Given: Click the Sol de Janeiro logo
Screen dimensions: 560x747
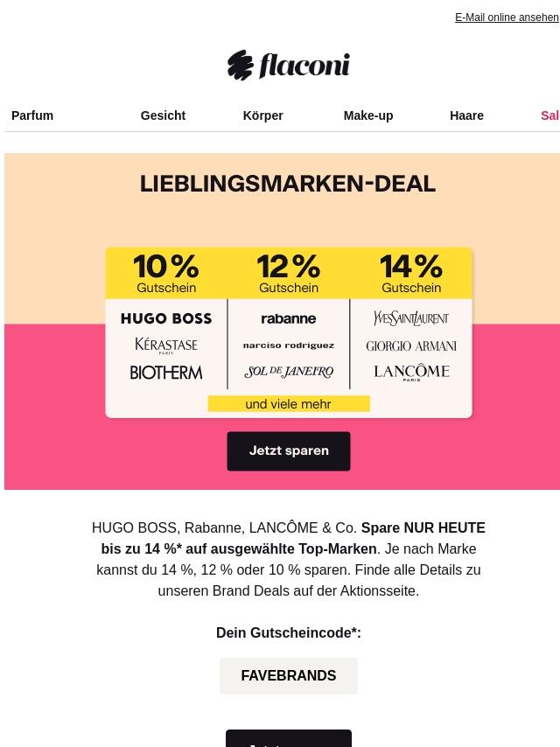Looking at the screenshot, I should [x=289, y=372].
